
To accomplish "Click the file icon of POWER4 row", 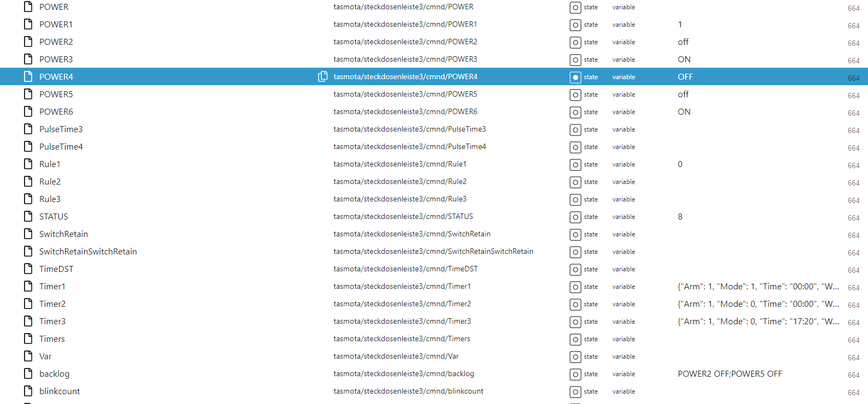I will tap(28, 76).
